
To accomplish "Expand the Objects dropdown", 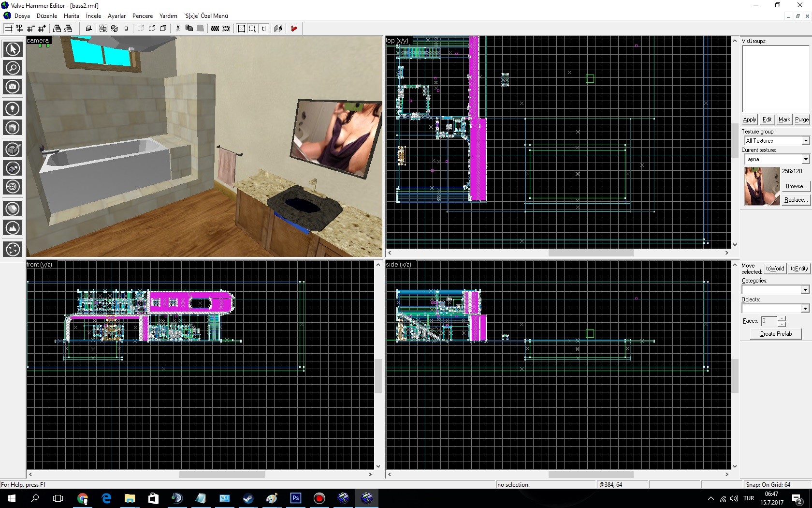I will point(805,309).
